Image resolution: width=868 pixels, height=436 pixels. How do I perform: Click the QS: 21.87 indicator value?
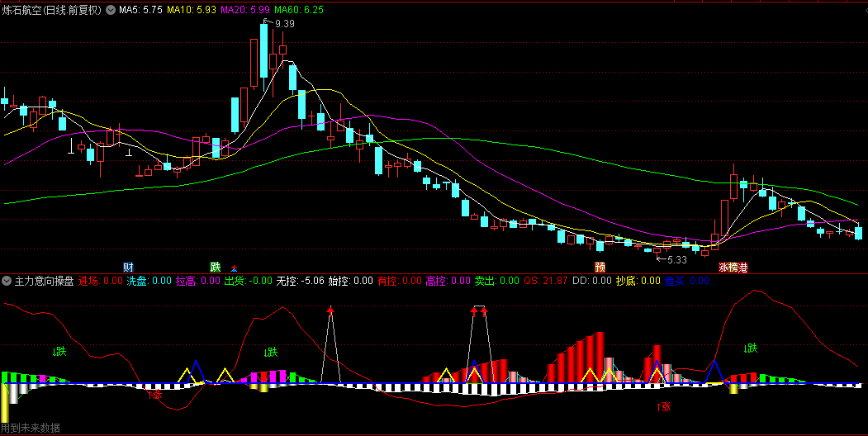tap(546, 281)
